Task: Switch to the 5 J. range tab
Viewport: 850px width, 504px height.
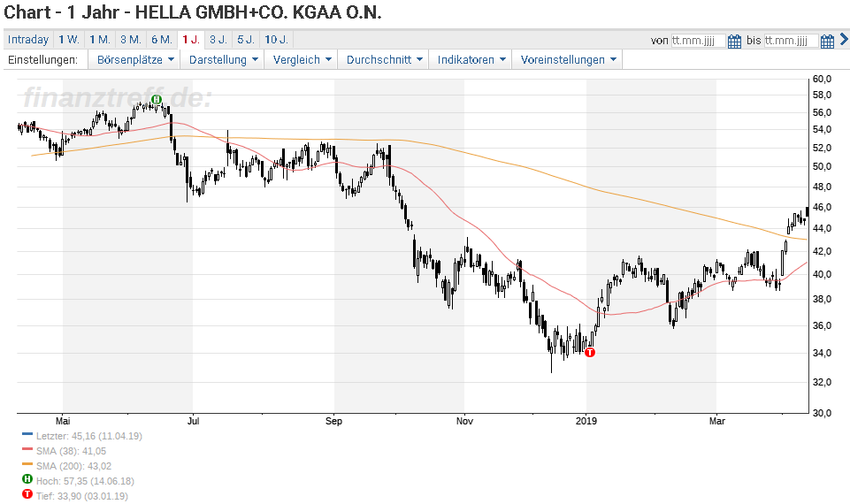Action: [246, 40]
